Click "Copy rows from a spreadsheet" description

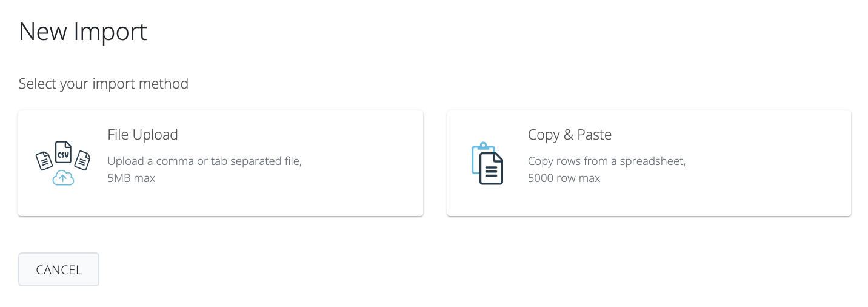[x=606, y=161]
